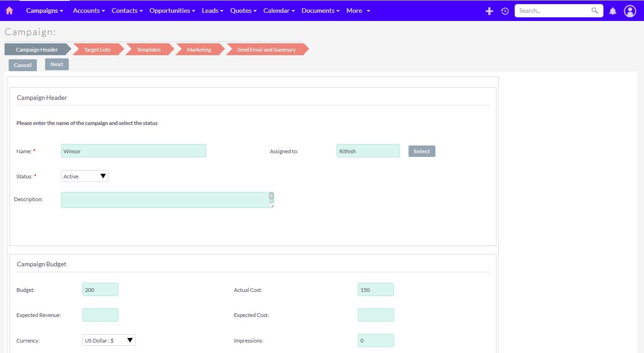Click the Description textarea scrollbar
The width and height of the screenshot is (644, 353).
tap(271, 198)
